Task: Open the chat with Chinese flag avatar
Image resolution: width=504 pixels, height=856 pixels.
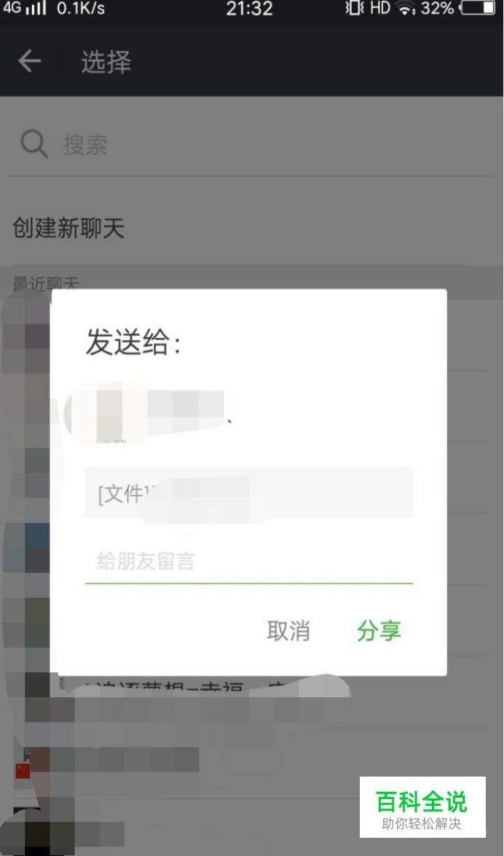Action: pyautogui.click(x=23, y=770)
